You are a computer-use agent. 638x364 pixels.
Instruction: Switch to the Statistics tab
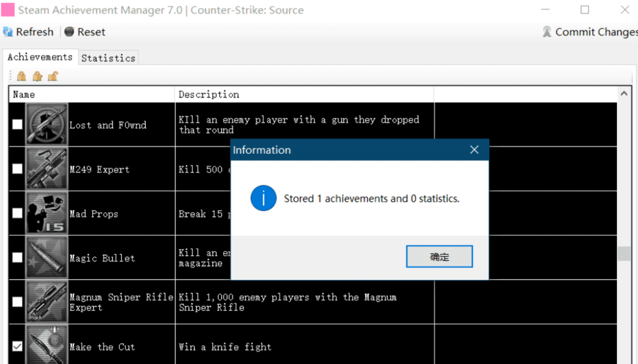108,58
